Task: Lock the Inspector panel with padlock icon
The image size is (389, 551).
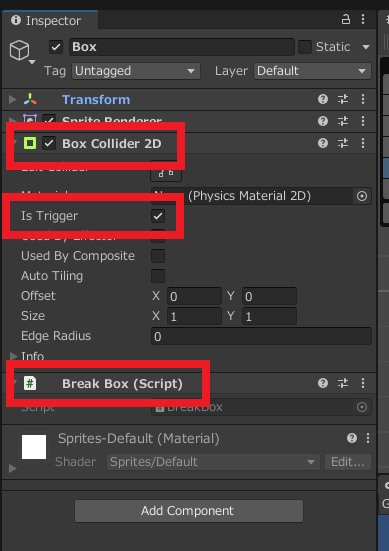Action: [346, 20]
